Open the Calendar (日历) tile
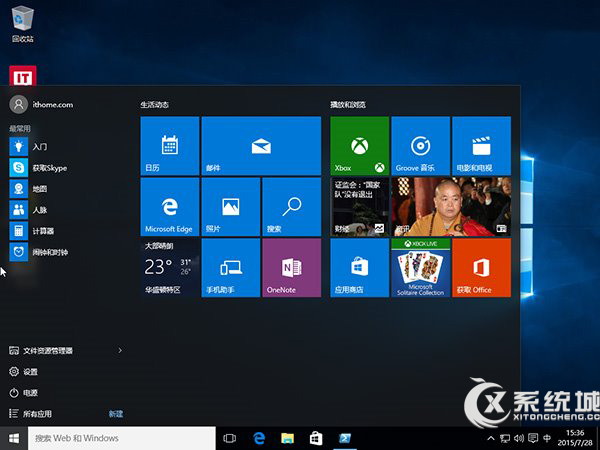 point(170,146)
